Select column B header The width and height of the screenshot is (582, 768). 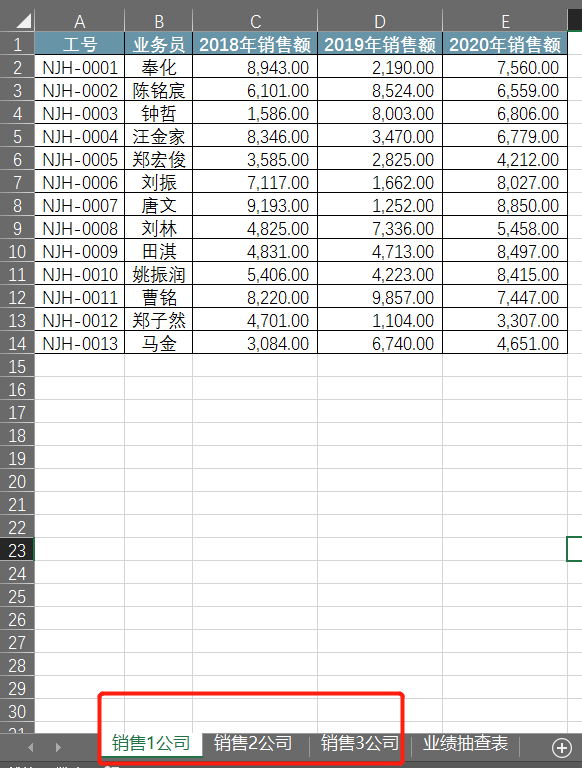click(x=159, y=22)
